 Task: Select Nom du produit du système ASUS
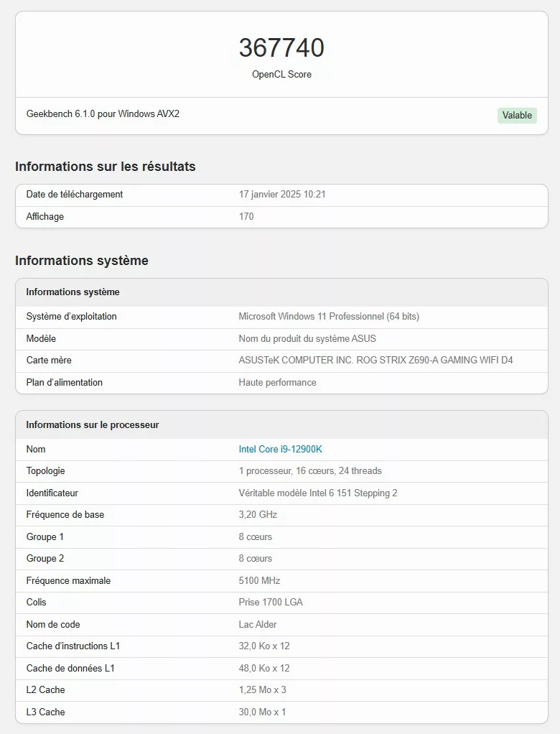coord(307,338)
